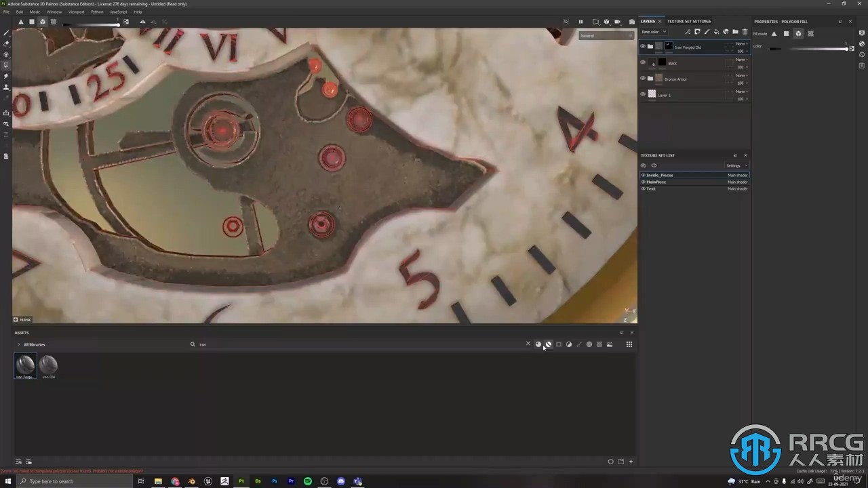Take a viewport screenshot with camera icon

pyautogui.click(x=632, y=22)
